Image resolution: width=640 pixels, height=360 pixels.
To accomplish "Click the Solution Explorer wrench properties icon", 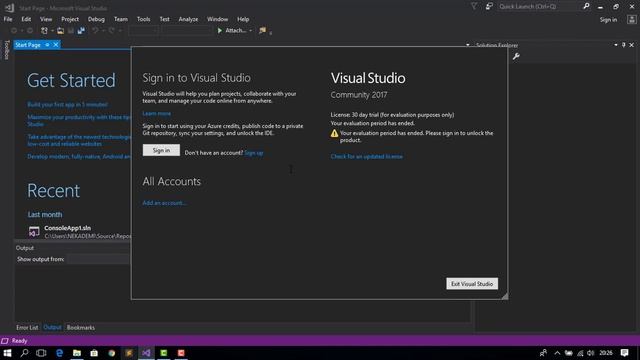I will click(516, 56).
